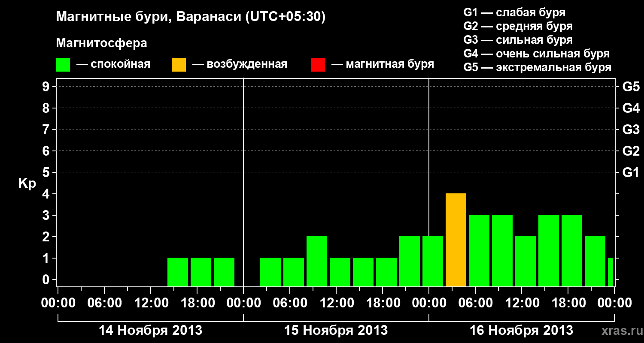
Task: Click the Kp axis value 0
Action: point(47,280)
